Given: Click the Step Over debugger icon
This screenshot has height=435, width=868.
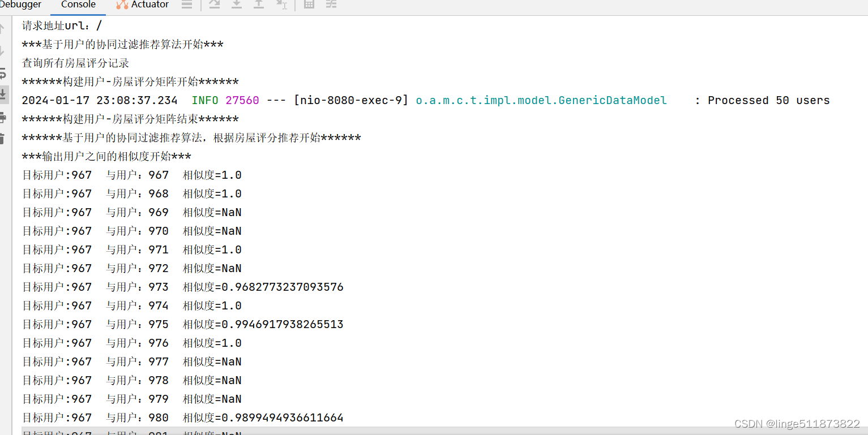Looking at the screenshot, I should coord(214,5).
